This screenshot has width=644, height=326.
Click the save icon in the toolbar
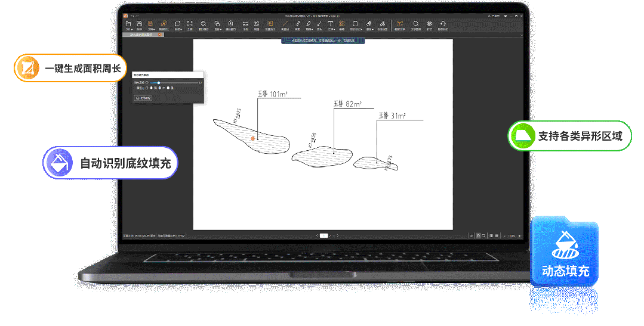[139, 24]
